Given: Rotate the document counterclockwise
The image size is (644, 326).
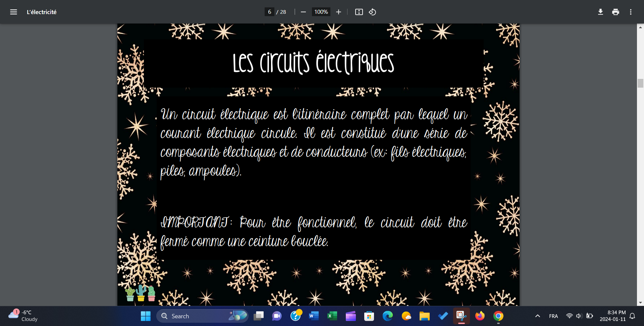Looking at the screenshot, I should point(372,12).
